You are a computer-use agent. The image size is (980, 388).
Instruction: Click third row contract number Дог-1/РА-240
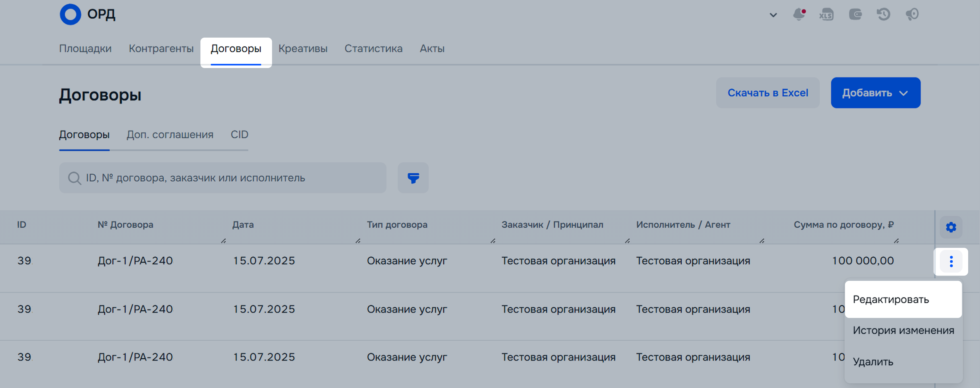135,357
